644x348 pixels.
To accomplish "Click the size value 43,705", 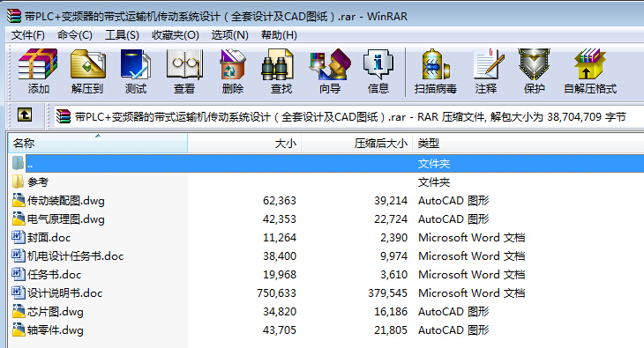I will tap(280, 330).
